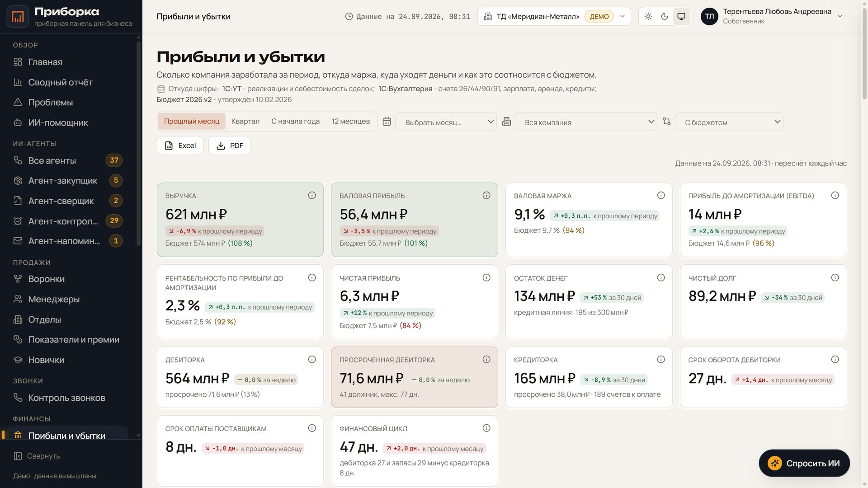This screenshot has width=868, height=488.
Task: Switch to light theme sun icon
Action: (x=648, y=16)
